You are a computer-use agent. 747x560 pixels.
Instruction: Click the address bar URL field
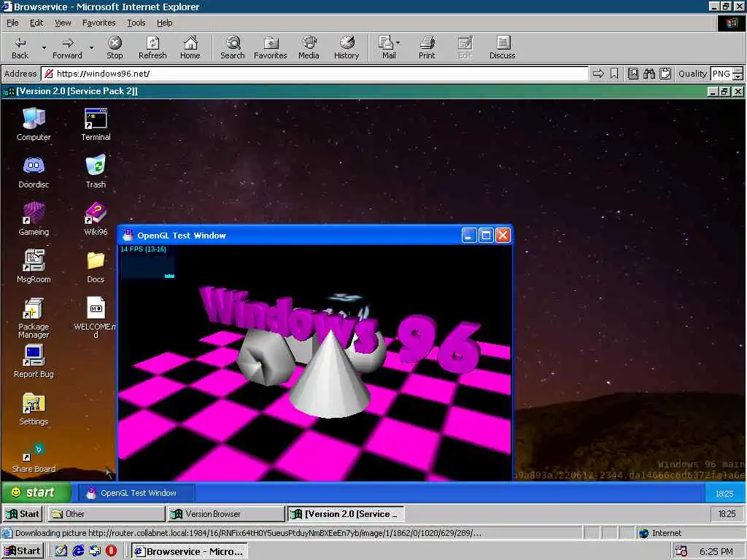pos(315,74)
